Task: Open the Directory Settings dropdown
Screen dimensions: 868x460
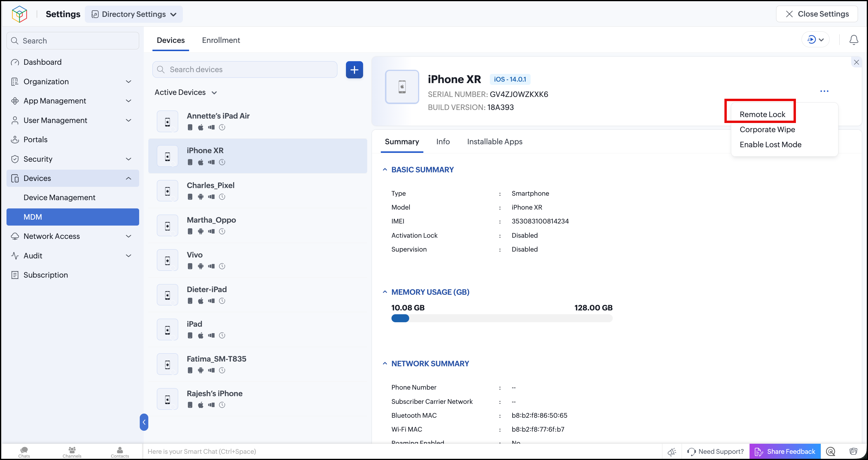Action: tap(134, 14)
